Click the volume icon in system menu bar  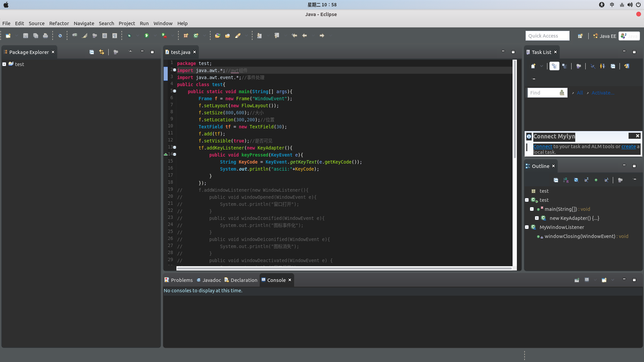click(x=630, y=5)
